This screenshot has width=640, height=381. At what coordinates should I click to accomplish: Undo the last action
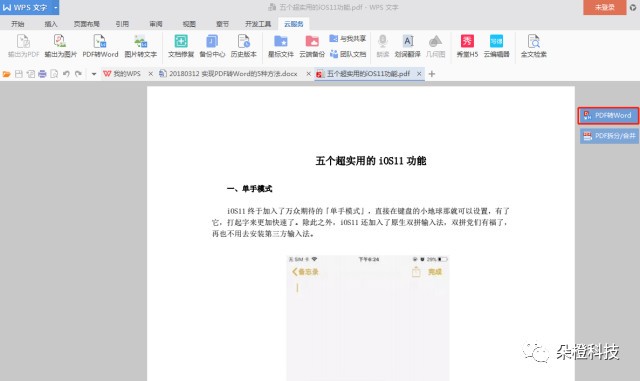pos(66,74)
